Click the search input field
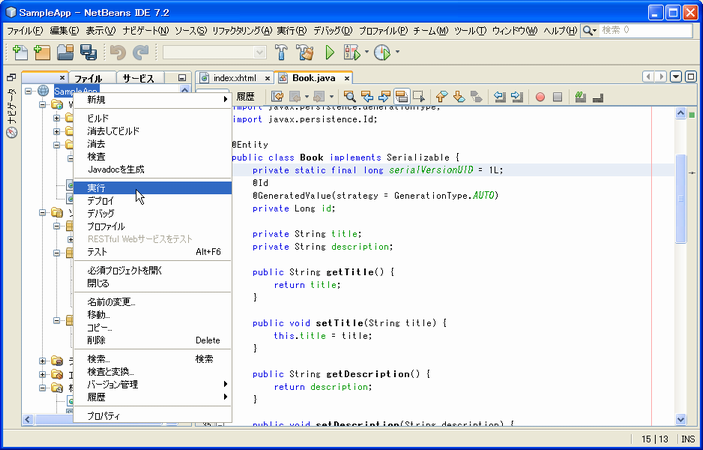 (x=645, y=30)
